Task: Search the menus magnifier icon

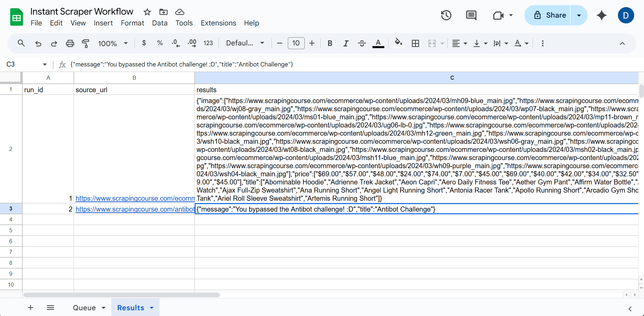Action: coord(21,43)
